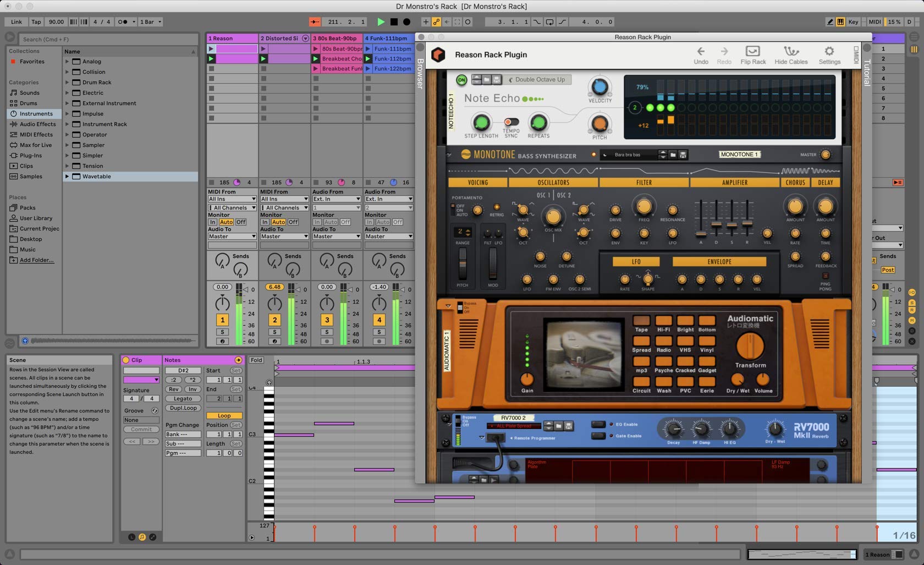924x565 pixels.
Task: Click the Commit button in the Groove section
Action: tap(141, 429)
